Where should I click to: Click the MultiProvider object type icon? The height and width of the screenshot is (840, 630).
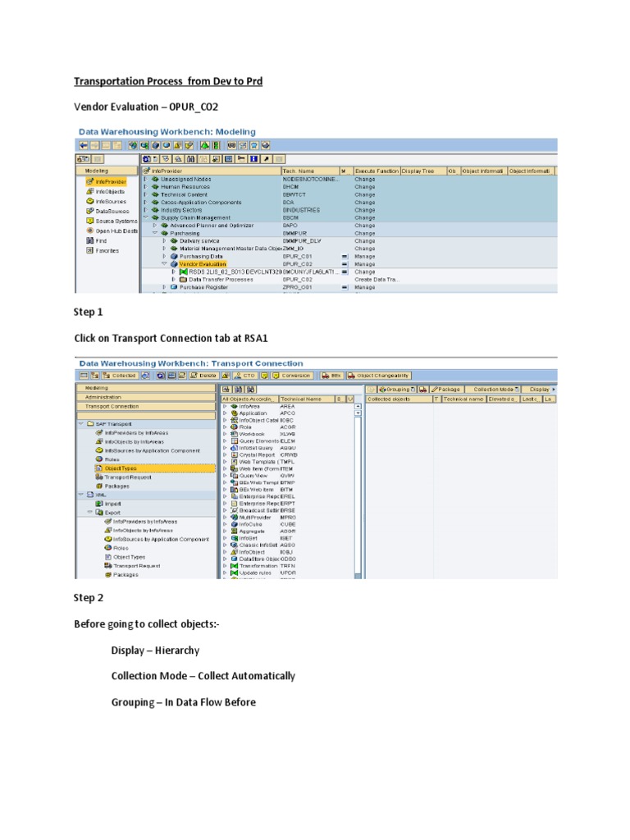click(x=234, y=518)
